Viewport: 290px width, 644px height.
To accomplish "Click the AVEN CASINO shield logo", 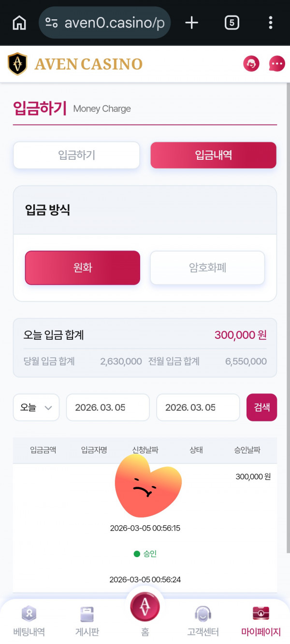I will (x=18, y=63).
